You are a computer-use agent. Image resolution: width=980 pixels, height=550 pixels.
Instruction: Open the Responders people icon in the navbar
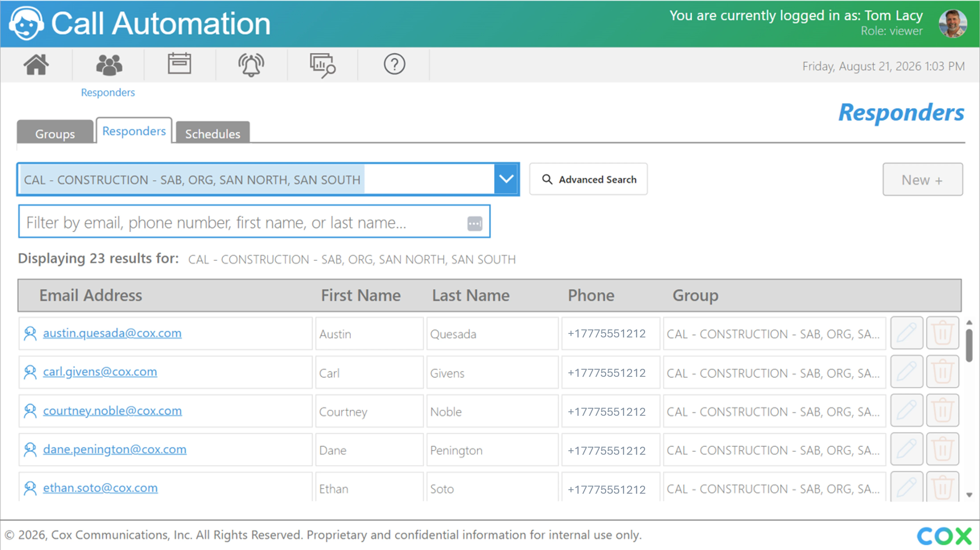coord(109,65)
